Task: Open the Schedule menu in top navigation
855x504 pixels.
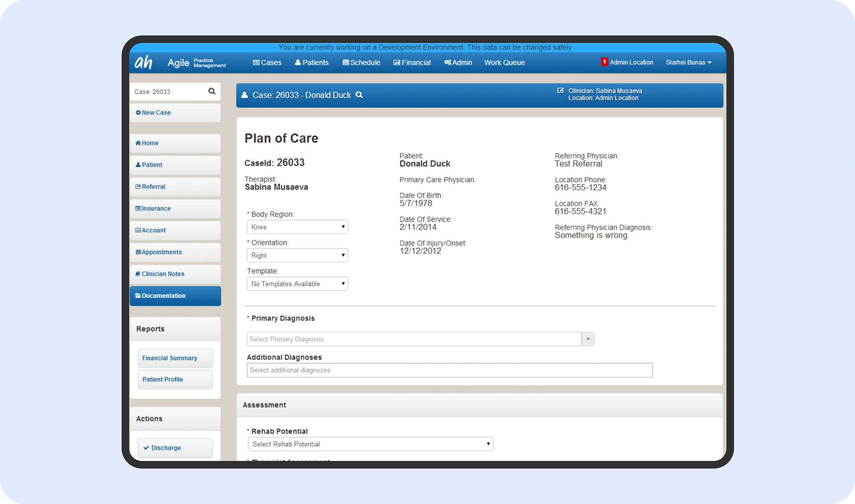Action: [361, 62]
